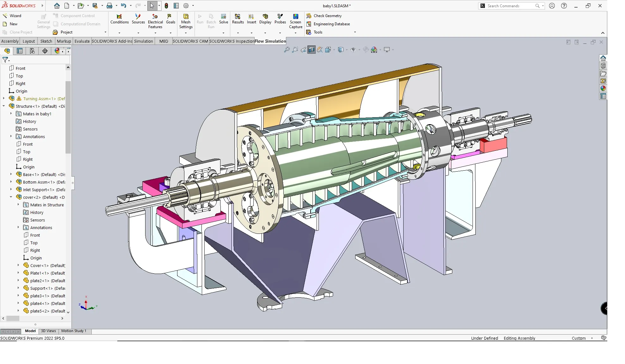Switch to the Evaluate tab
Screen dimensions: 625x364
[x=82, y=41]
